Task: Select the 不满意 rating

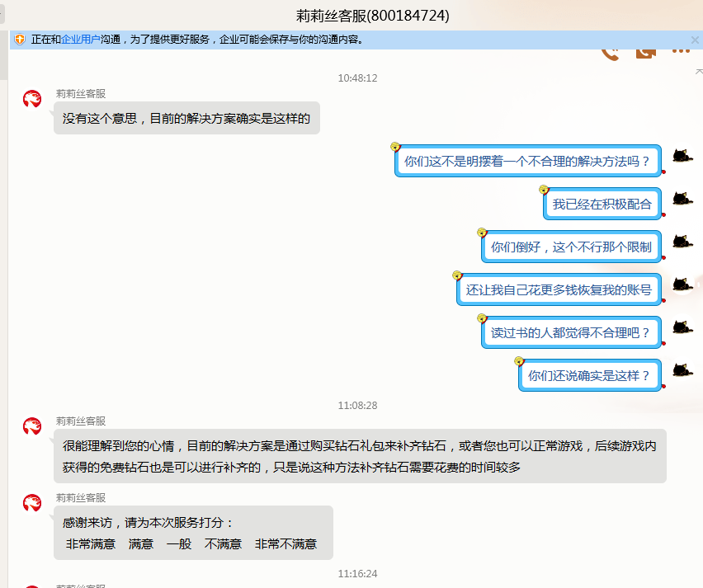Action: coord(223,544)
